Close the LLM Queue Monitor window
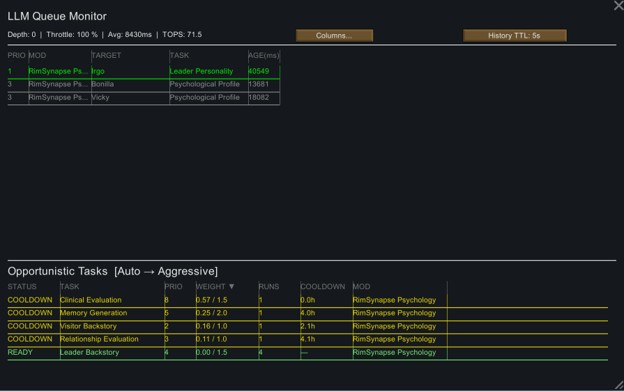Image resolution: width=624 pixels, height=391 pixels. [x=619, y=6]
